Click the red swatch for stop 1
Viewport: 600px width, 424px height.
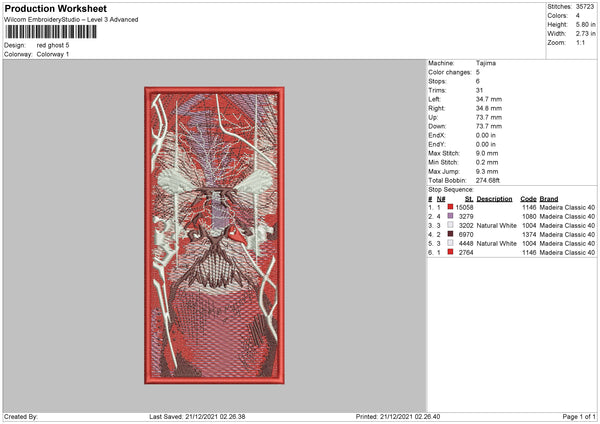(x=451, y=207)
